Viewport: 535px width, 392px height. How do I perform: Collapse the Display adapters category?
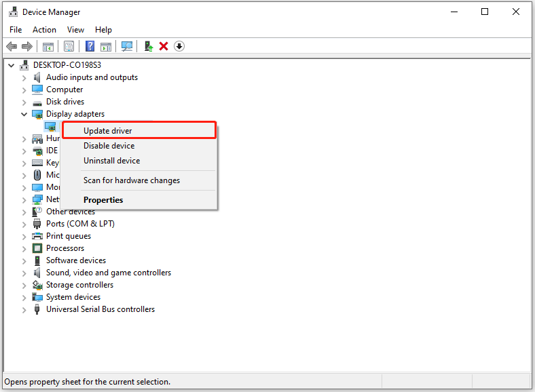[24, 114]
